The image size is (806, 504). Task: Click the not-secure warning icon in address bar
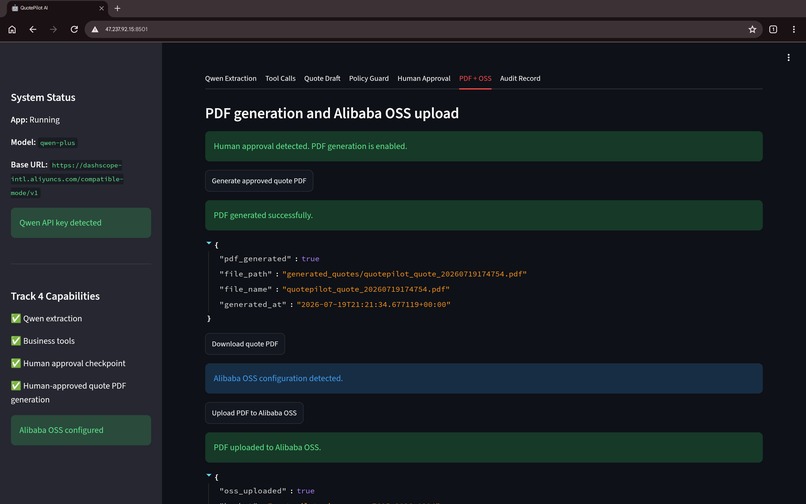coord(95,29)
